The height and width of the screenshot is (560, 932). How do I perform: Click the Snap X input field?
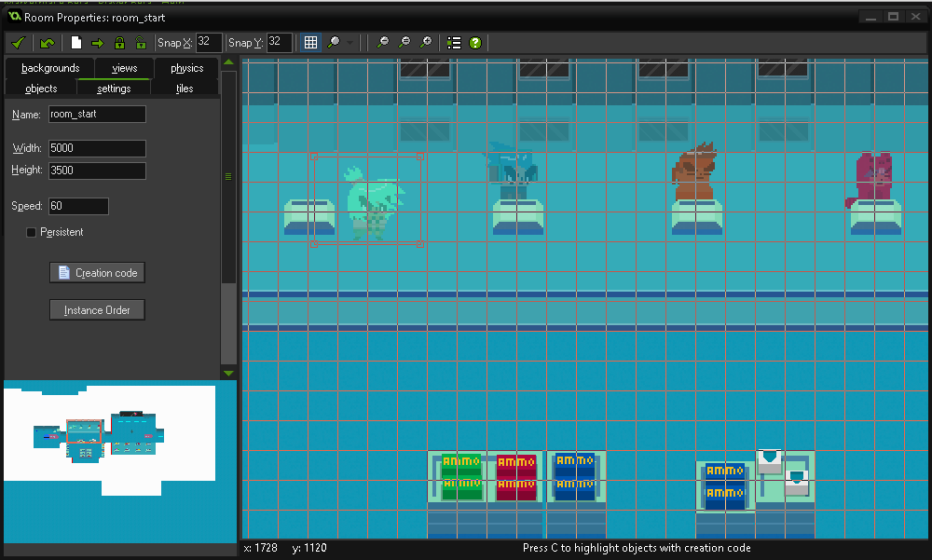(209, 42)
